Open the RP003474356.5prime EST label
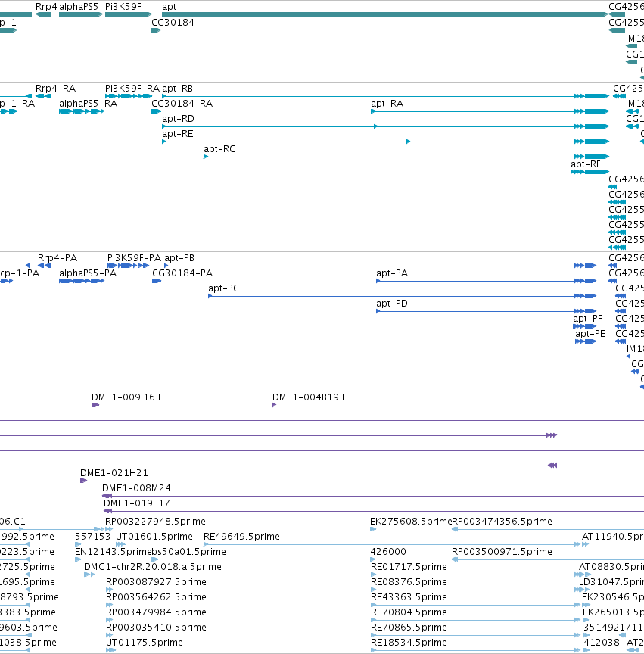 [x=502, y=522]
